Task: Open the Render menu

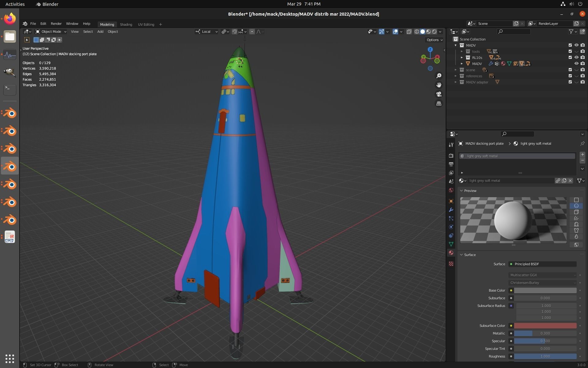Action: pyautogui.click(x=56, y=24)
